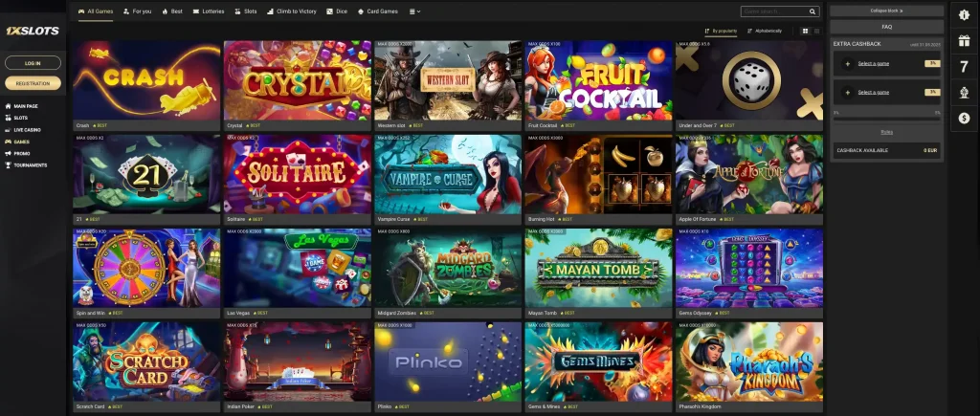
Task: Click plus icon in first cashback slot
Action: 848,64
